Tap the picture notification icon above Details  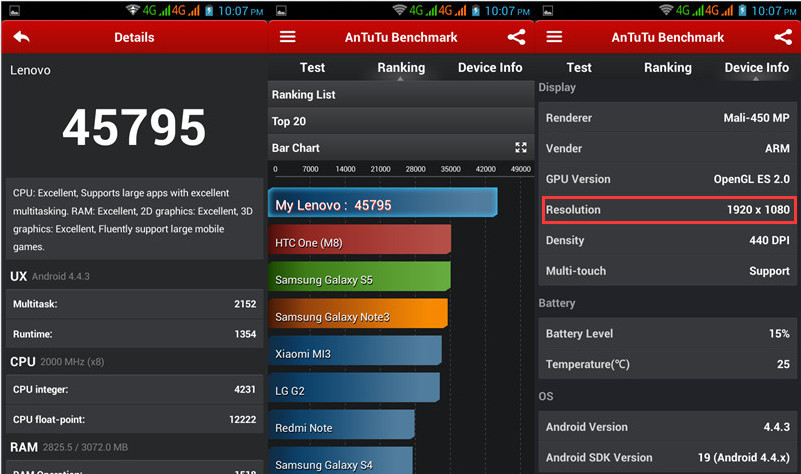tap(12, 11)
